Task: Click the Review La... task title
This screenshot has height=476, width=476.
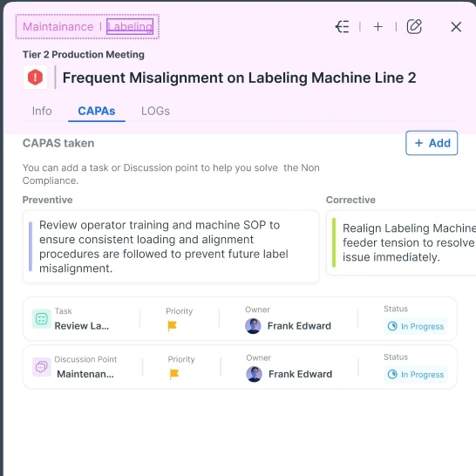Action: (x=82, y=326)
